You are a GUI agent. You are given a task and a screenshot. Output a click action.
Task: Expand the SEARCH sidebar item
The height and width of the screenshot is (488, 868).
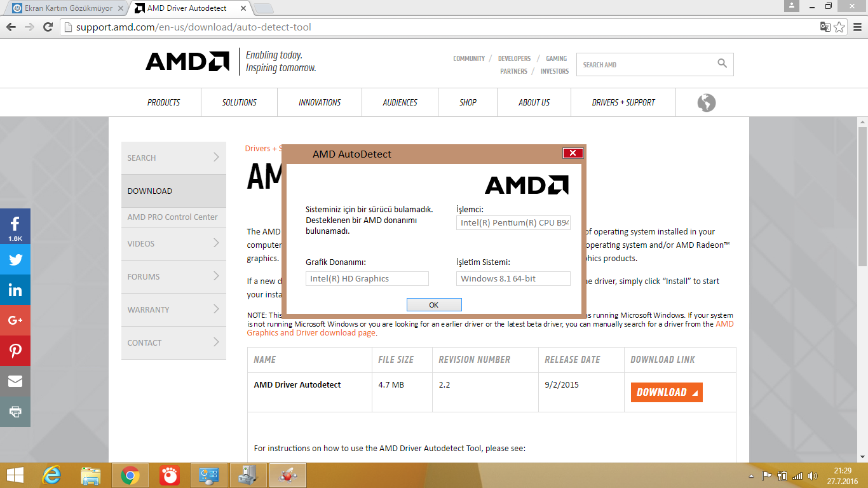click(173, 158)
